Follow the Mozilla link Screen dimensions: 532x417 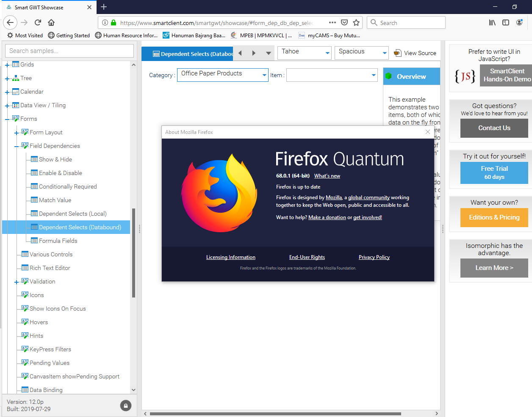[334, 197]
